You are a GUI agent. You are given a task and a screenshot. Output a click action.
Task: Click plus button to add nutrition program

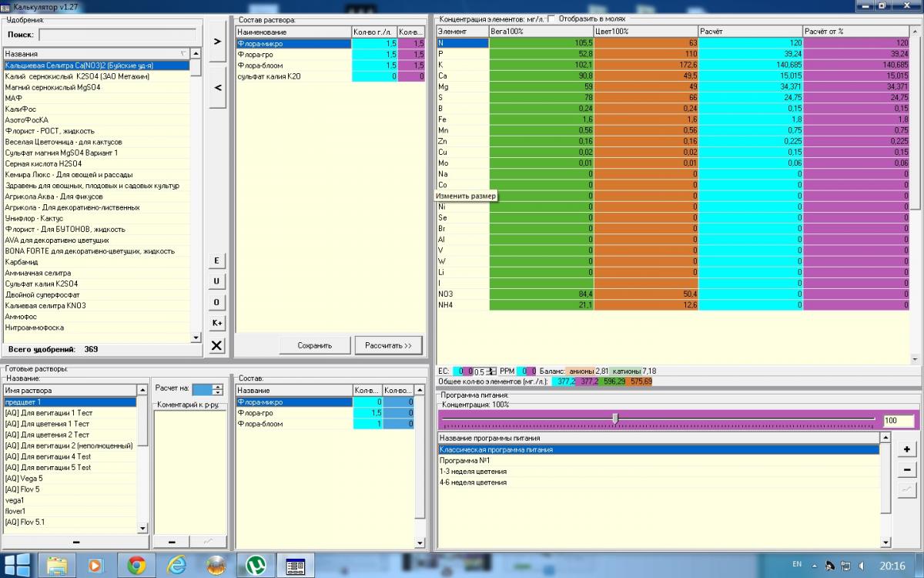click(907, 449)
